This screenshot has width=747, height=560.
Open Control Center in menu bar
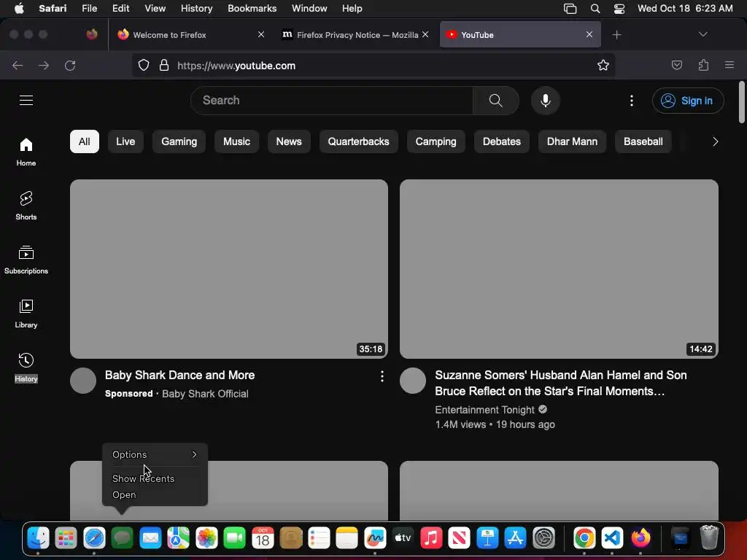[x=619, y=9]
